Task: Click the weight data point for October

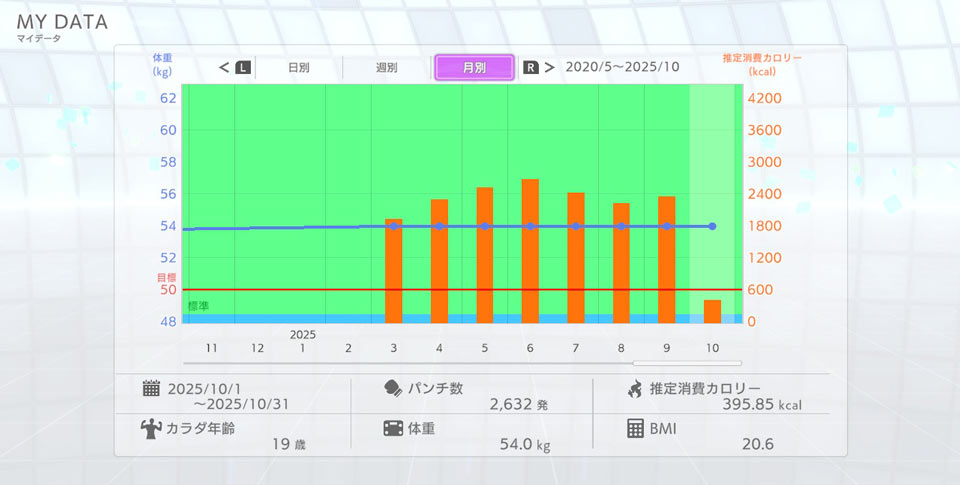Action: point(712,226)
